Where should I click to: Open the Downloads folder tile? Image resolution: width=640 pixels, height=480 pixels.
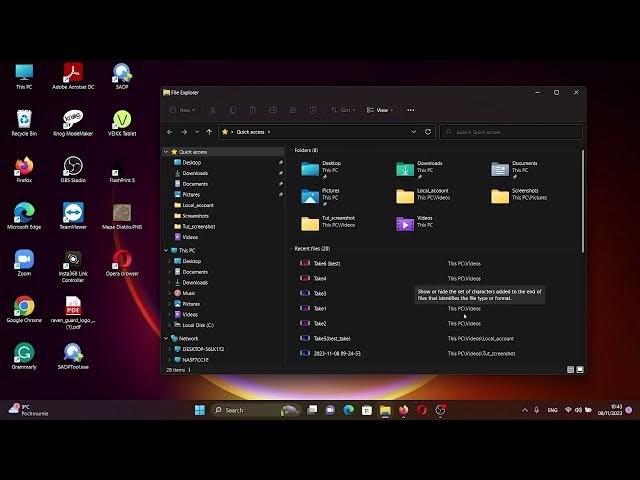point(419,169)
